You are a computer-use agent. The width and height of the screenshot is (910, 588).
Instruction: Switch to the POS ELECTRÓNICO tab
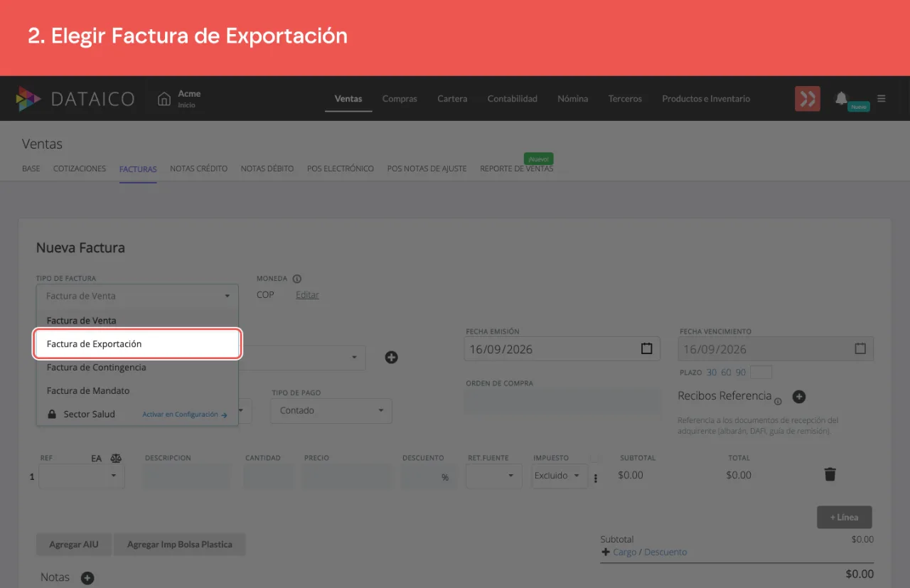(x=341, y=169)
